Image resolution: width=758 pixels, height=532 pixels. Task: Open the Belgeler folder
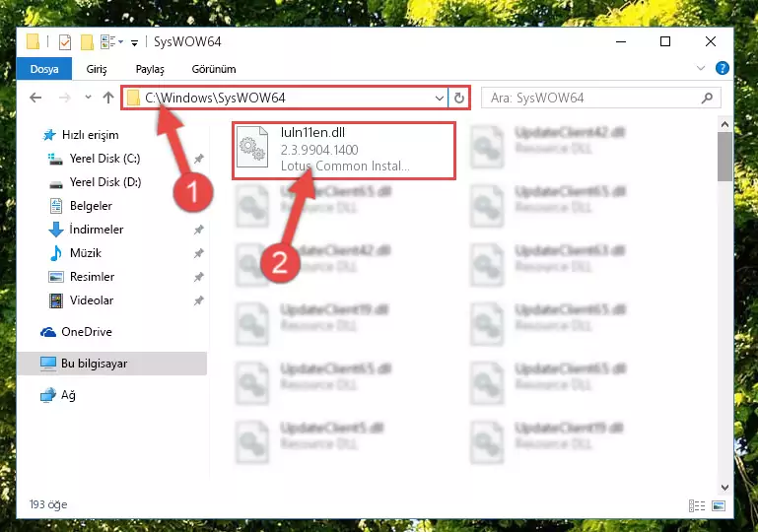point(91,206)
